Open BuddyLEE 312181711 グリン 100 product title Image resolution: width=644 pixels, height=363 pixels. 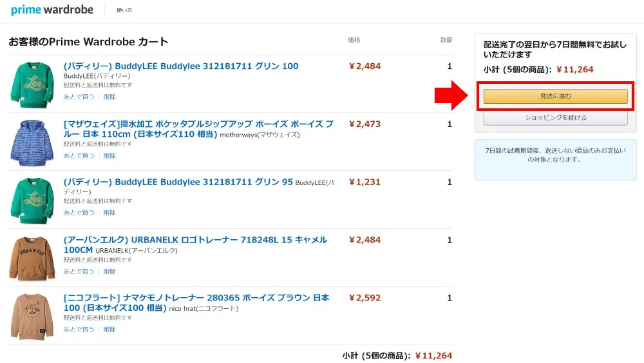(x=180, y=66)
